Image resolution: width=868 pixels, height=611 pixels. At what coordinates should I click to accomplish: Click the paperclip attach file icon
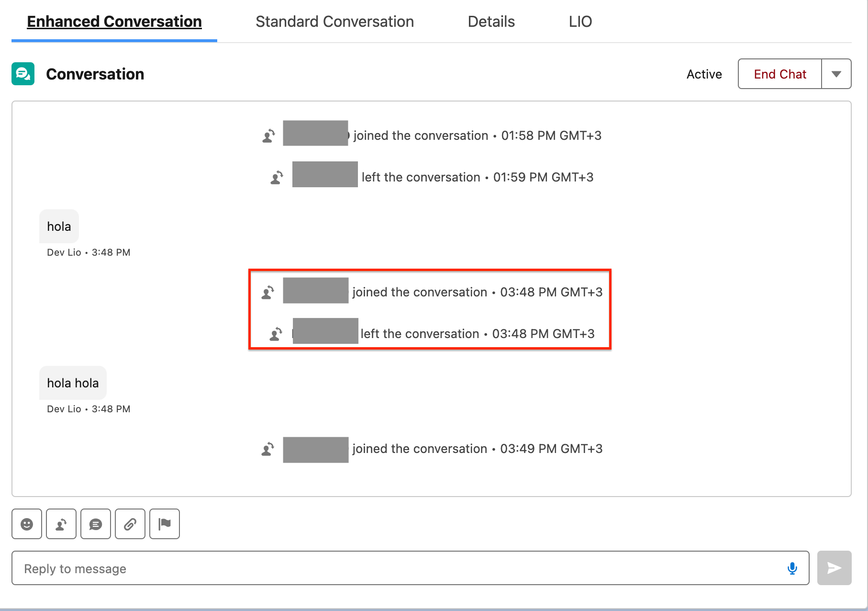[130, 524]
